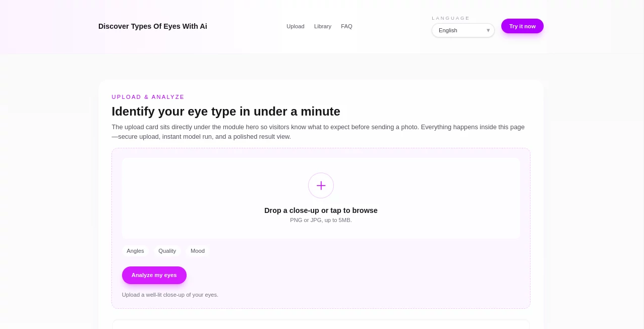
Task: Navigate to the Library section
Action: [x=323, y=26]
